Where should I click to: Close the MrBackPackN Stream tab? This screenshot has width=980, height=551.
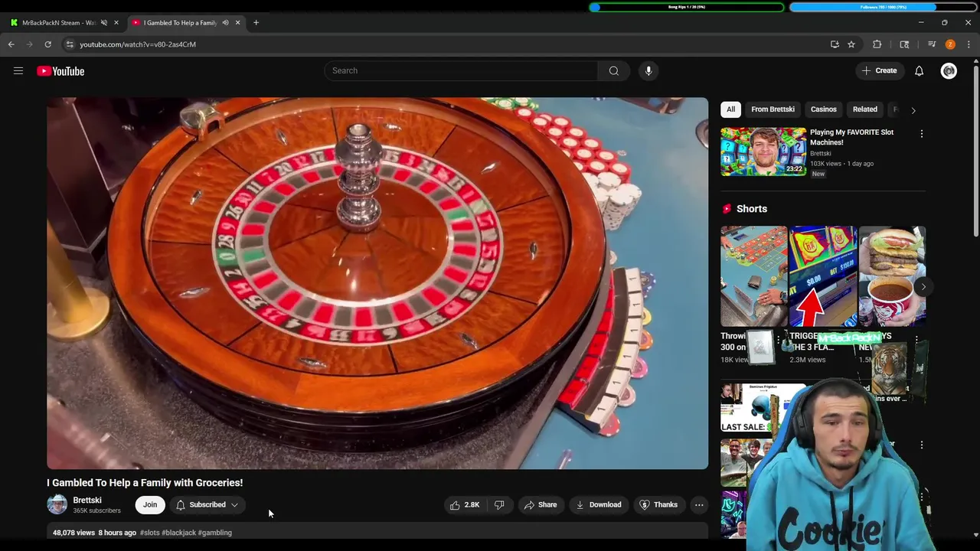coord(116,22)
